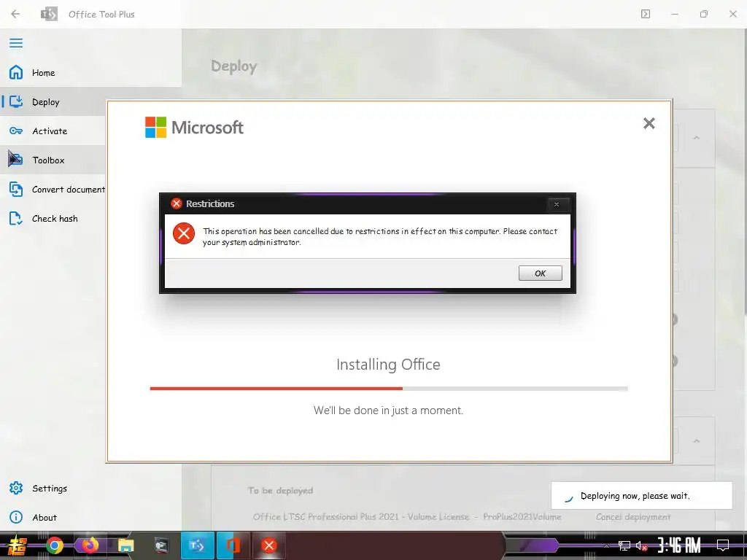Click the Settings gear icon

(16, 488)
